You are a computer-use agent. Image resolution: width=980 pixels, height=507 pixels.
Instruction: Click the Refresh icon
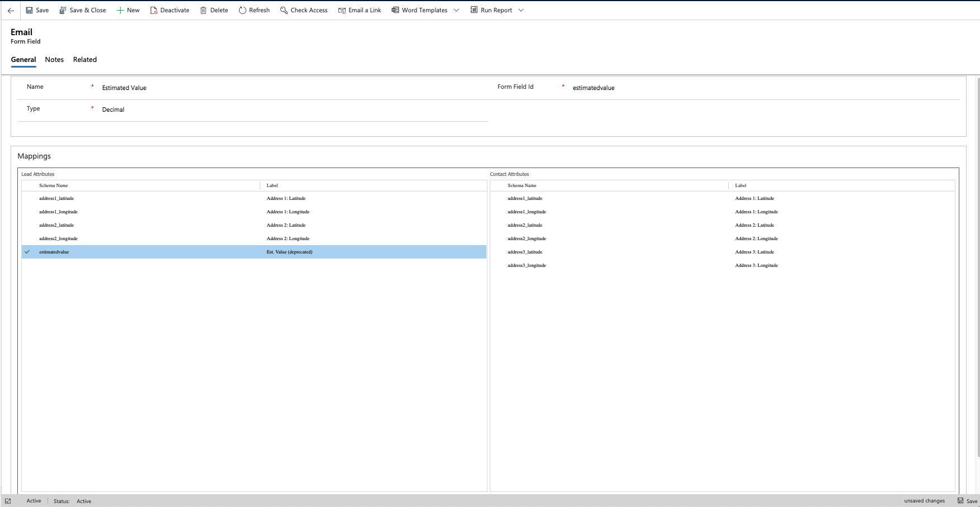click(242, 9)
